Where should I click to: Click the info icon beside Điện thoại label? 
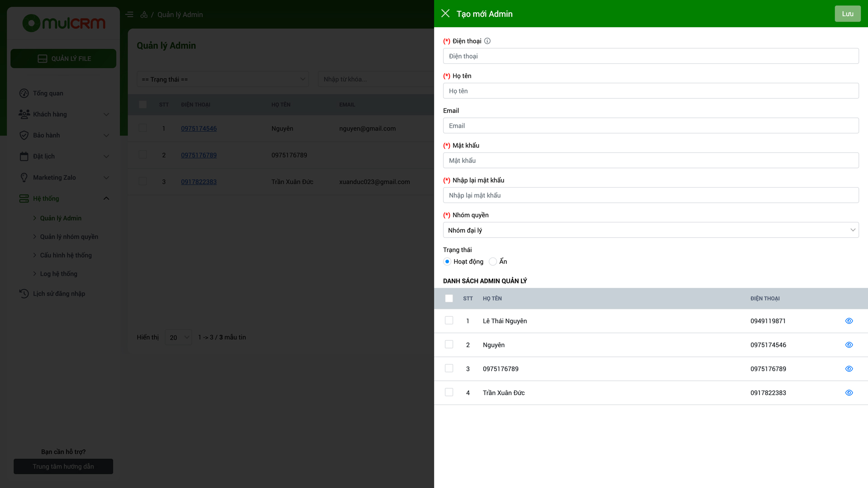[x=487, y=41]
